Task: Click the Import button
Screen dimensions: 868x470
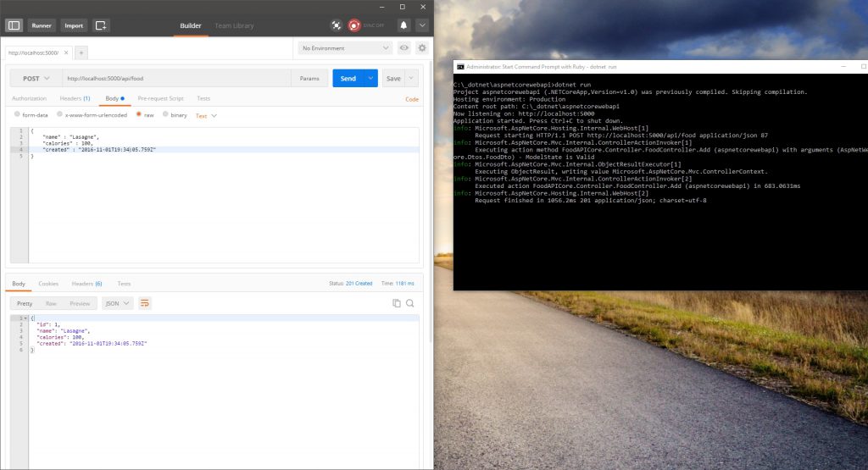Action: pyautogui.click(x=74, y=25)
